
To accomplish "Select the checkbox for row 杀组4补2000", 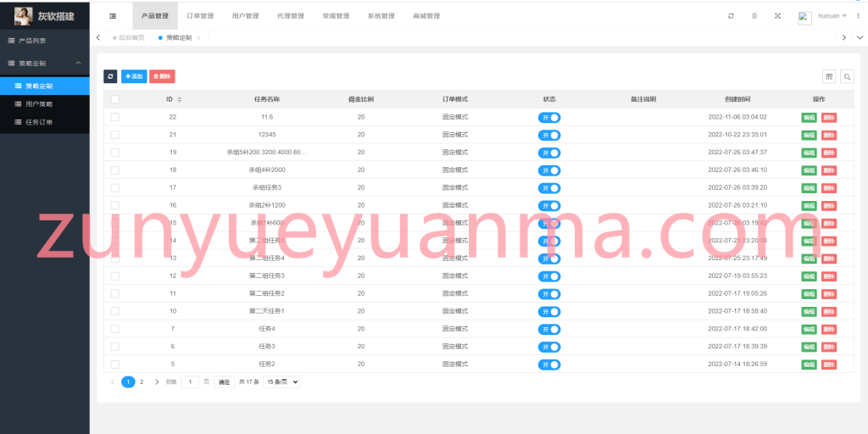I will point(114,170).
